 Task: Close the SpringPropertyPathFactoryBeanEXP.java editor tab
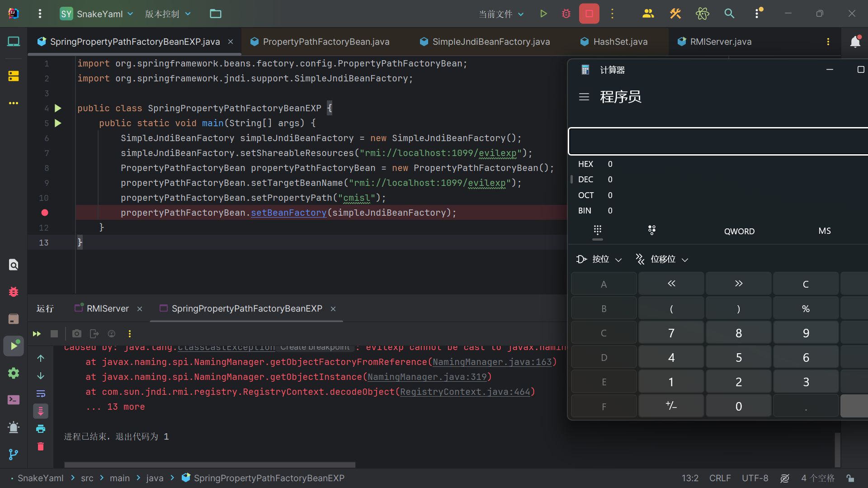pos(231,42)
